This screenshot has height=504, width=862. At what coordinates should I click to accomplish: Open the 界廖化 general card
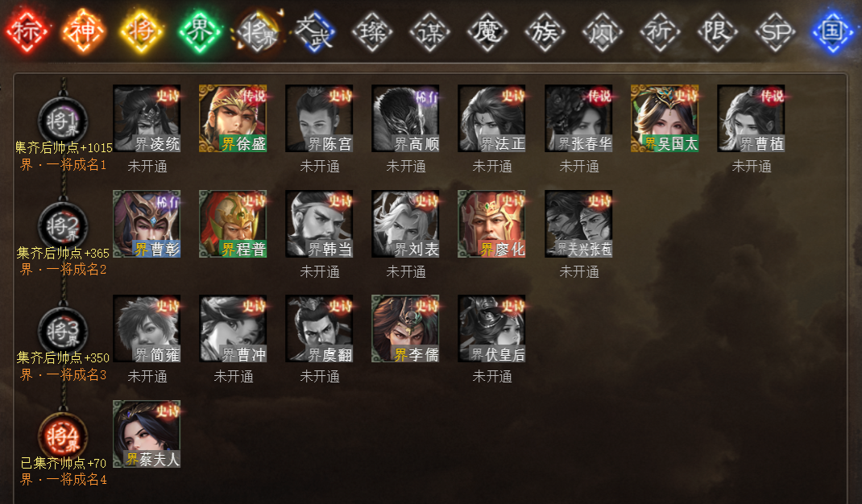click(x=491, y=224)
